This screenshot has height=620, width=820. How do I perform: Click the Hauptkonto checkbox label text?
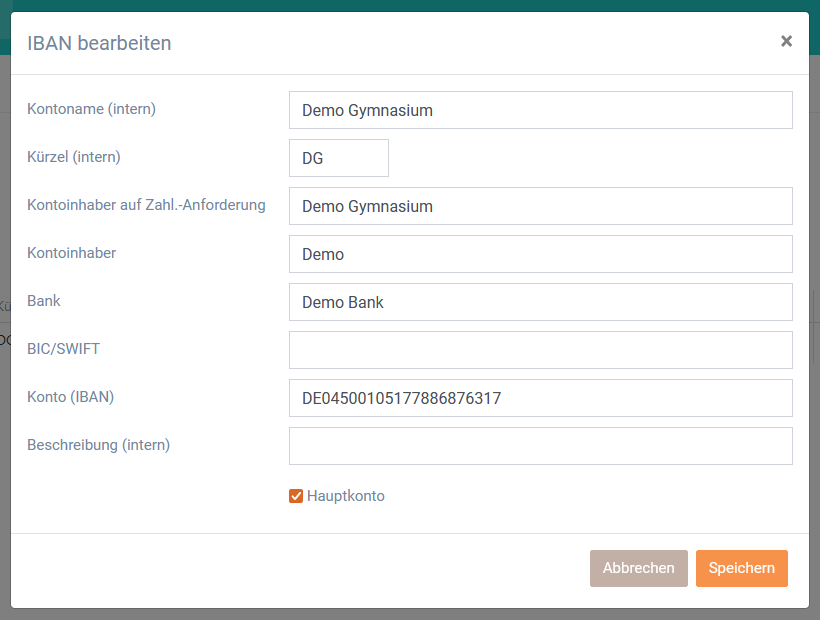[x=346, y=496]
